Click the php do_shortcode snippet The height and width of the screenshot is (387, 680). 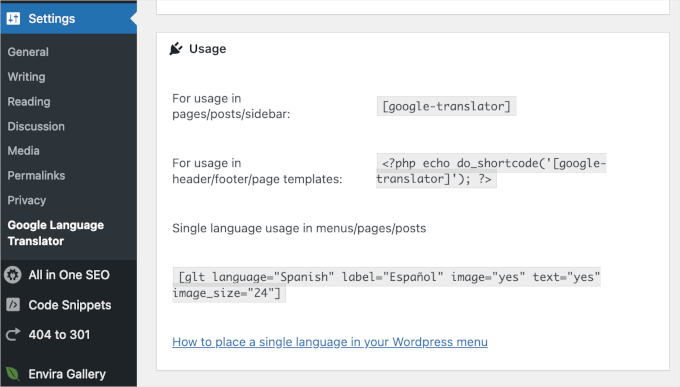tap(491, 171)
